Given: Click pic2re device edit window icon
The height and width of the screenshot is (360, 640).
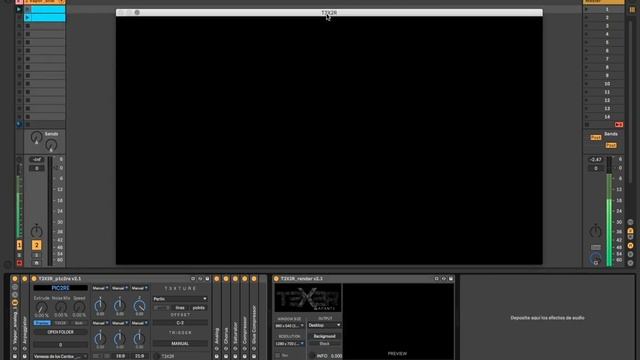Looking at the screenshot, I should (x=193, y=279).
